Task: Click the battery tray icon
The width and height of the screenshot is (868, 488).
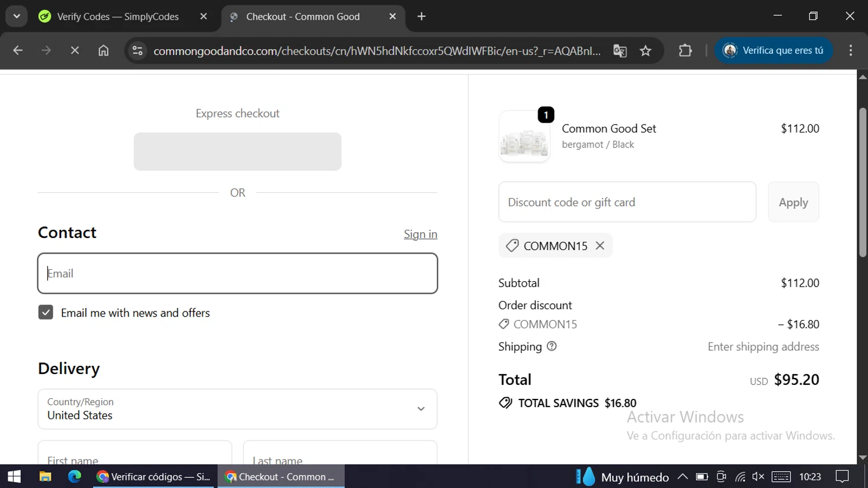Action: [702, 476]
